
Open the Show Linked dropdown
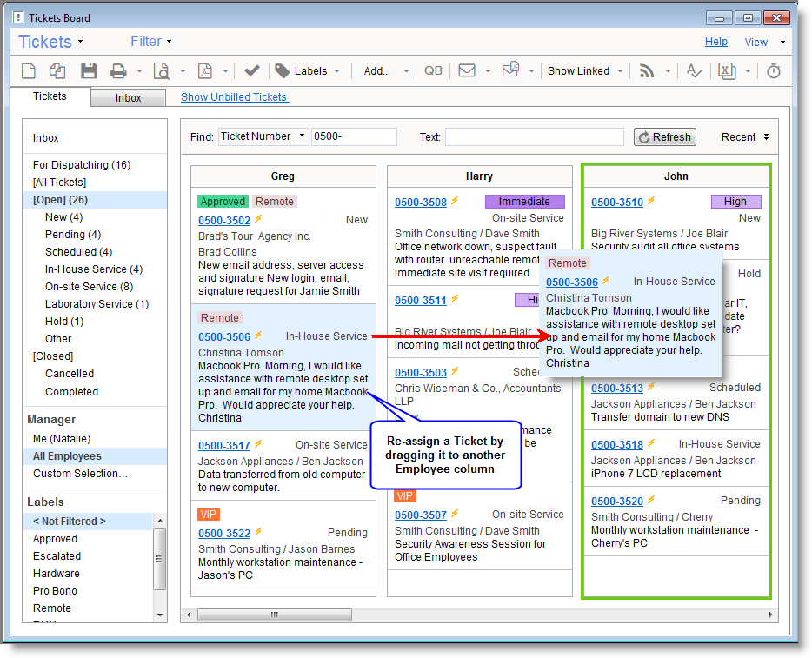[584, 71]
